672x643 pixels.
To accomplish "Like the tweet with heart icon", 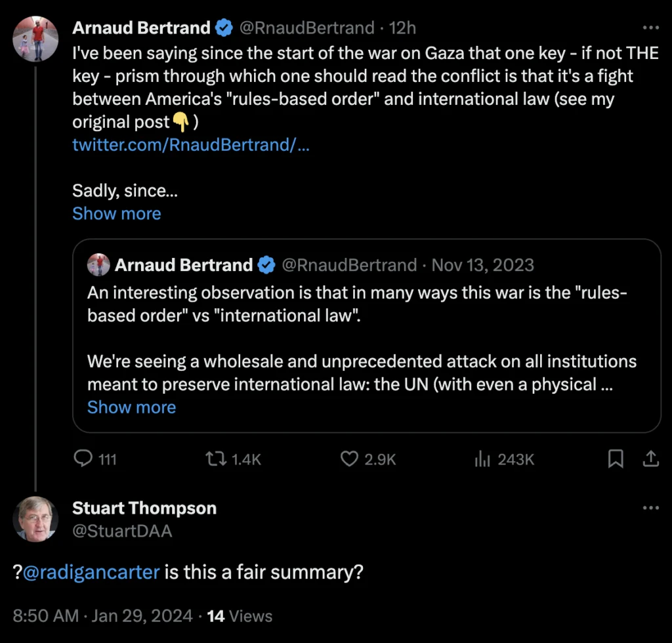I will pyautogui.click(x=348, y=459).
